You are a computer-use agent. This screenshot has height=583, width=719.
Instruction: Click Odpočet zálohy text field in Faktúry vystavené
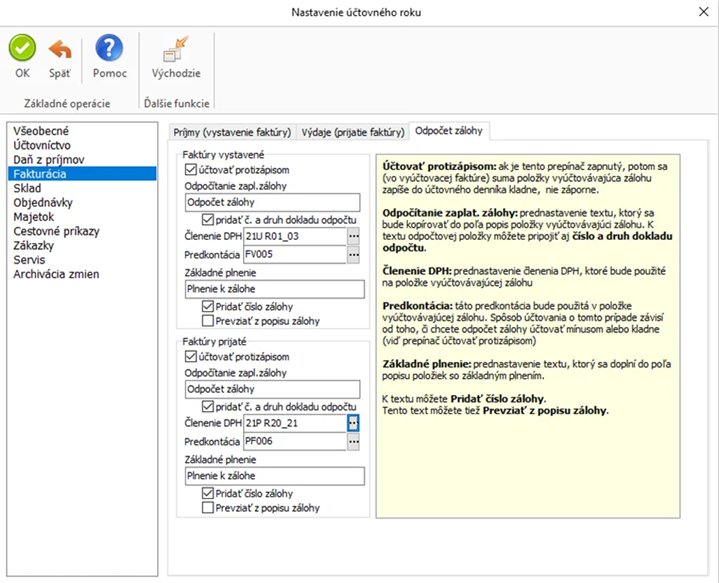coord(272,202)
